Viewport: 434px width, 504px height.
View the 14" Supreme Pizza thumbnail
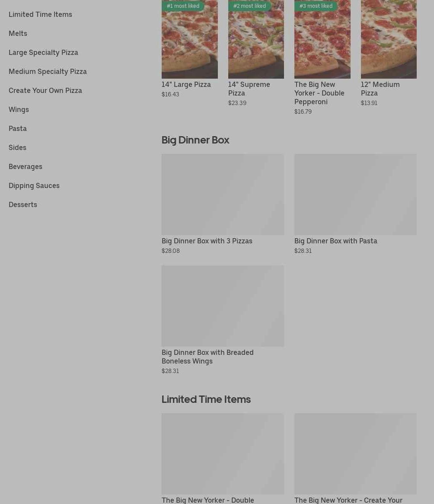(256, 39)
